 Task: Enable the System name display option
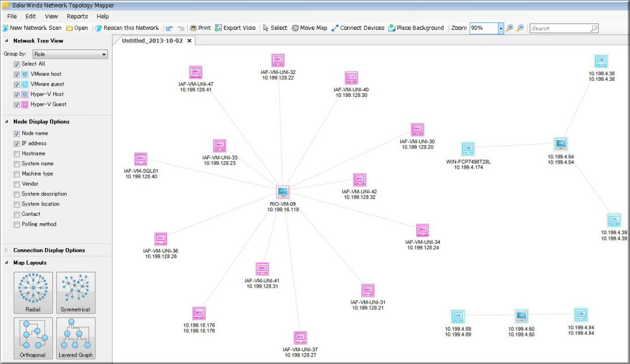tap(17, 164)
